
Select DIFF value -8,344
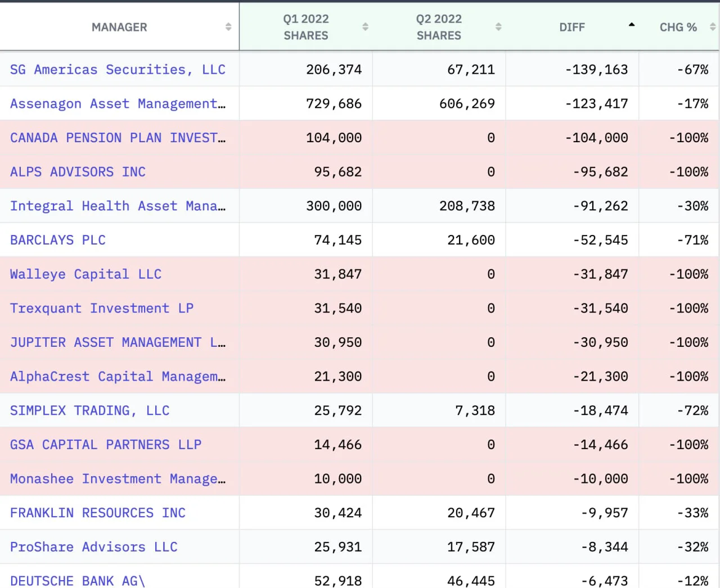coord(604,547)
